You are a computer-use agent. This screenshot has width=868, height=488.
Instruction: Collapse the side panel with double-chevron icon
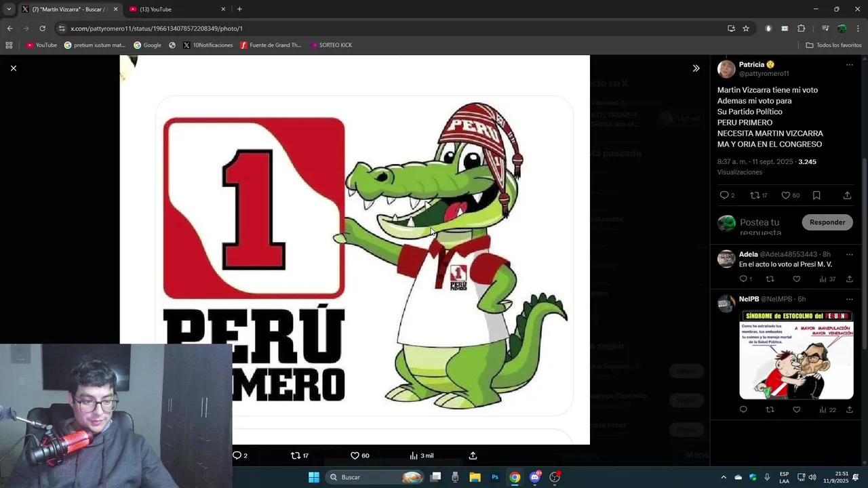point(696,68)
